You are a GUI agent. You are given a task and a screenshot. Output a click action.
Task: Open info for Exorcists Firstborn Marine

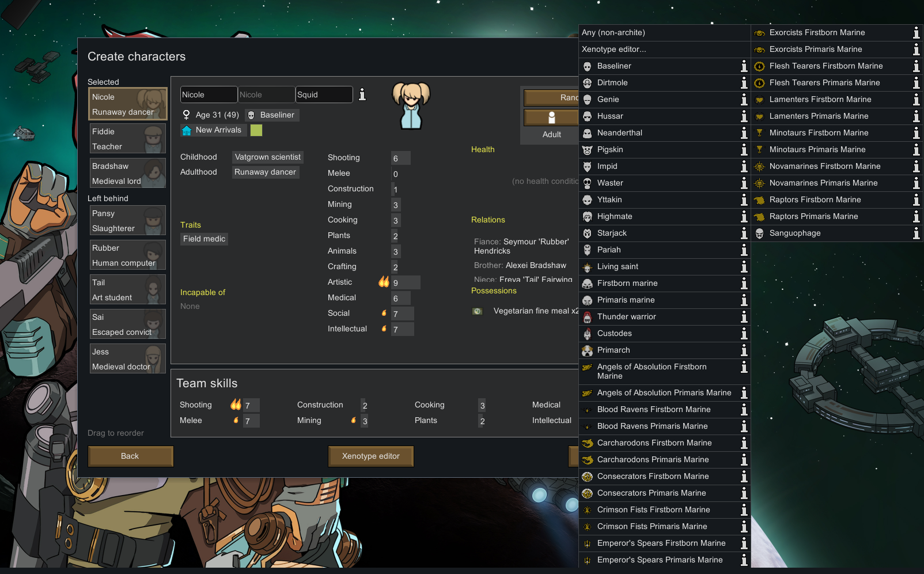tap(916, 33)
